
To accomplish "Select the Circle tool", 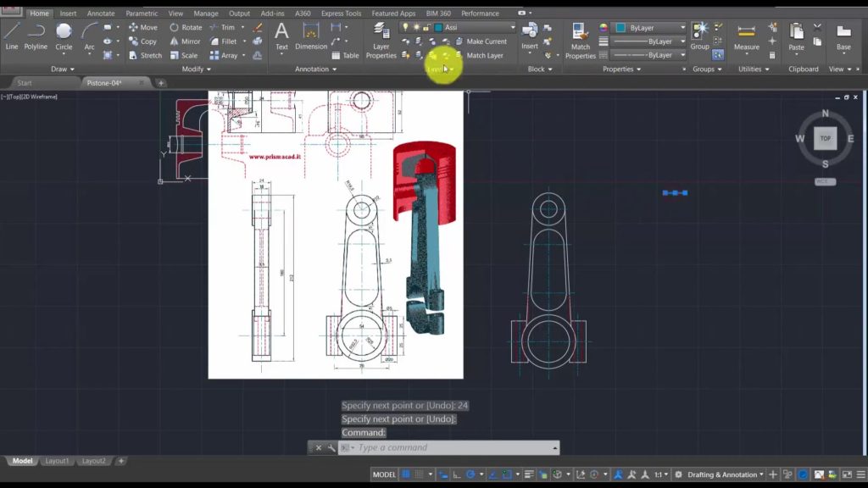I will 64,36.
